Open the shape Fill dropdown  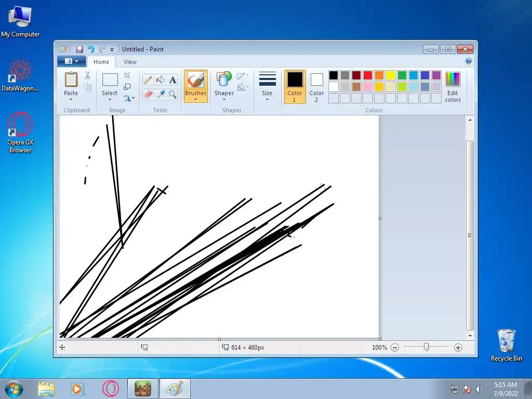pyautogui.click(x=243, y=87)
